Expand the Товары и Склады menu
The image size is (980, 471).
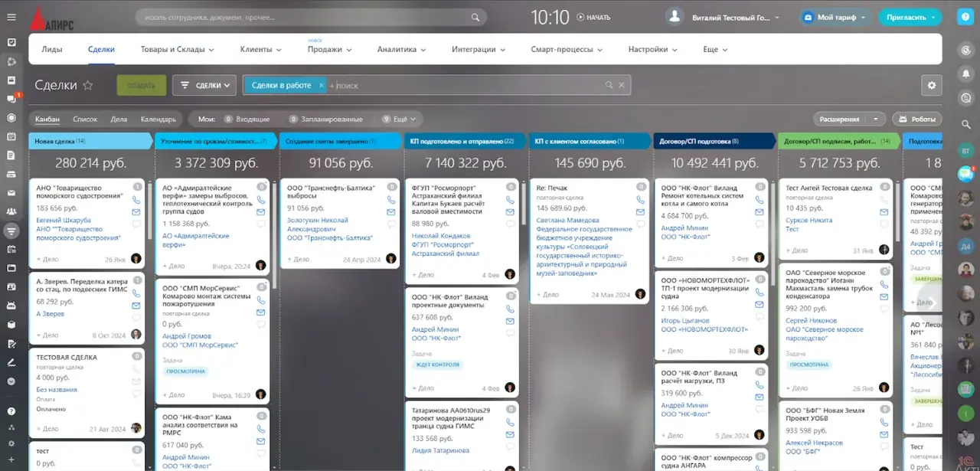[178, 49]
